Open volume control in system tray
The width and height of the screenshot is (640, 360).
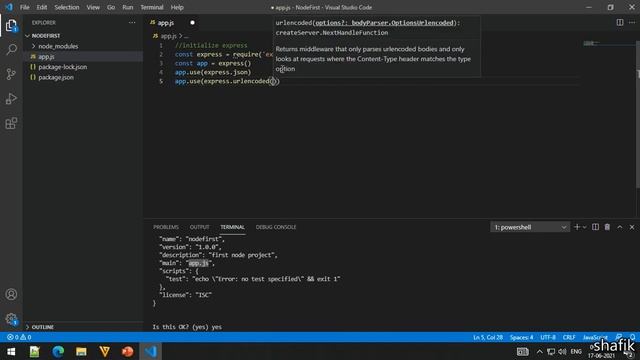pyautogui.click(x=562, y=351)
